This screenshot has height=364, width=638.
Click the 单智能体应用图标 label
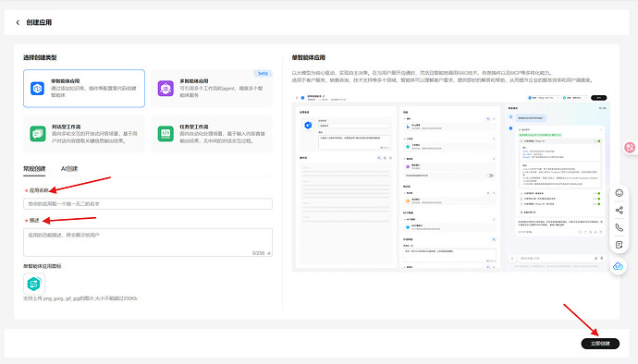click(43, 266)
